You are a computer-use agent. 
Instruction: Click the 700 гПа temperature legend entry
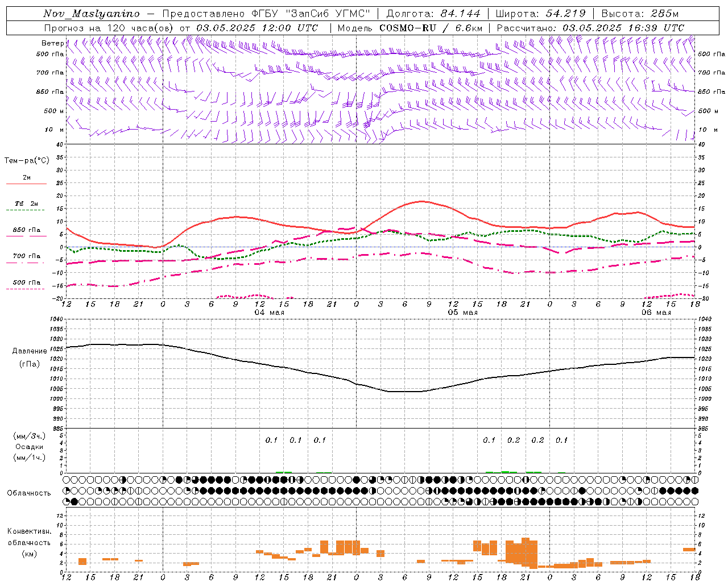pyautogui.click(x=26, y=256)
